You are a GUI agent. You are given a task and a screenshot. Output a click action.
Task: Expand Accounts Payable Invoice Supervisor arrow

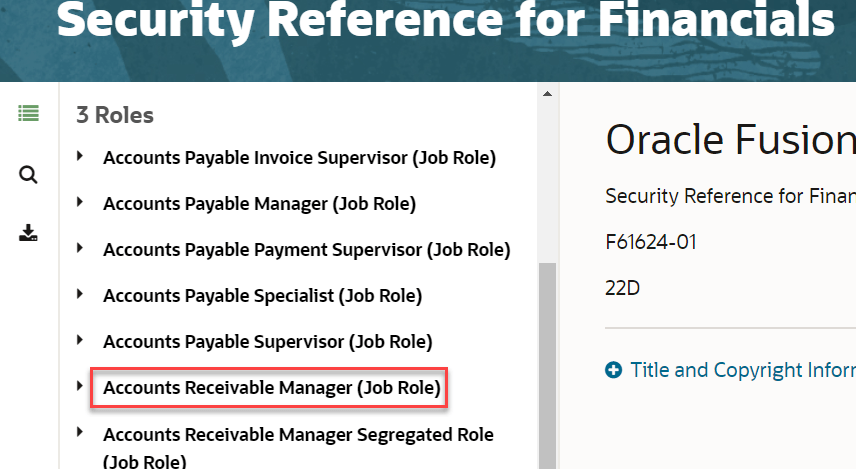pyautogui.click(x=80, y=156)
